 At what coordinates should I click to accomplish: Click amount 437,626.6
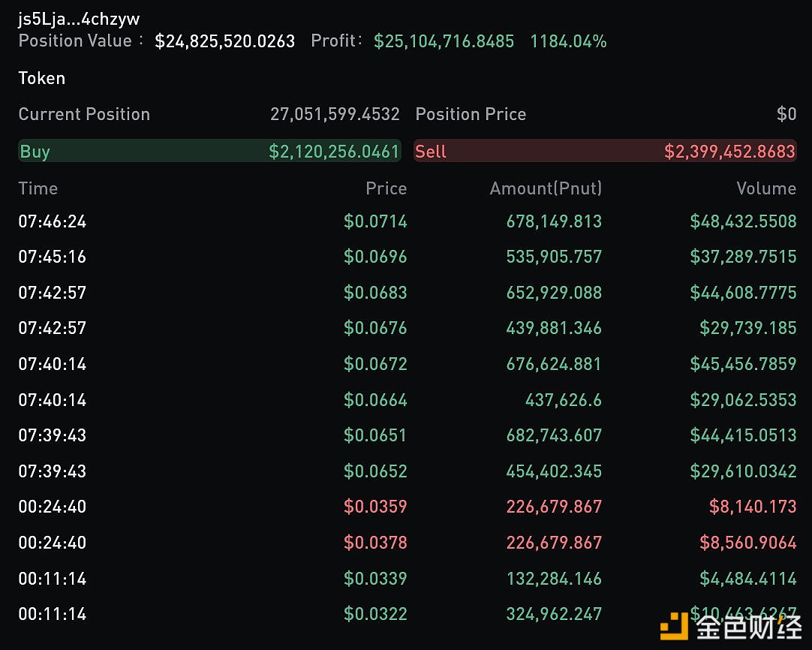coord(564,400)
